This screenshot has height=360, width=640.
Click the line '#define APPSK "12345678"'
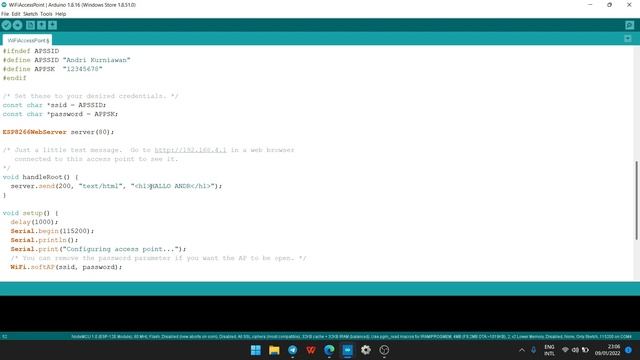[52, 69]
